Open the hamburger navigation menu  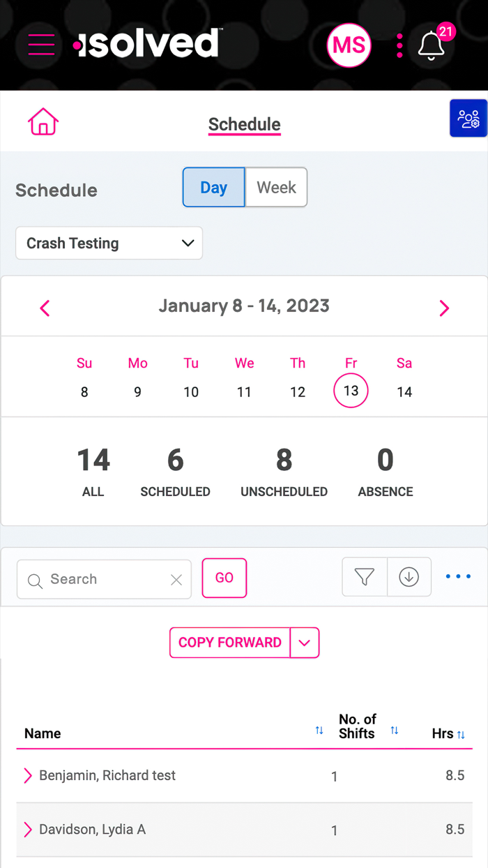41,44
